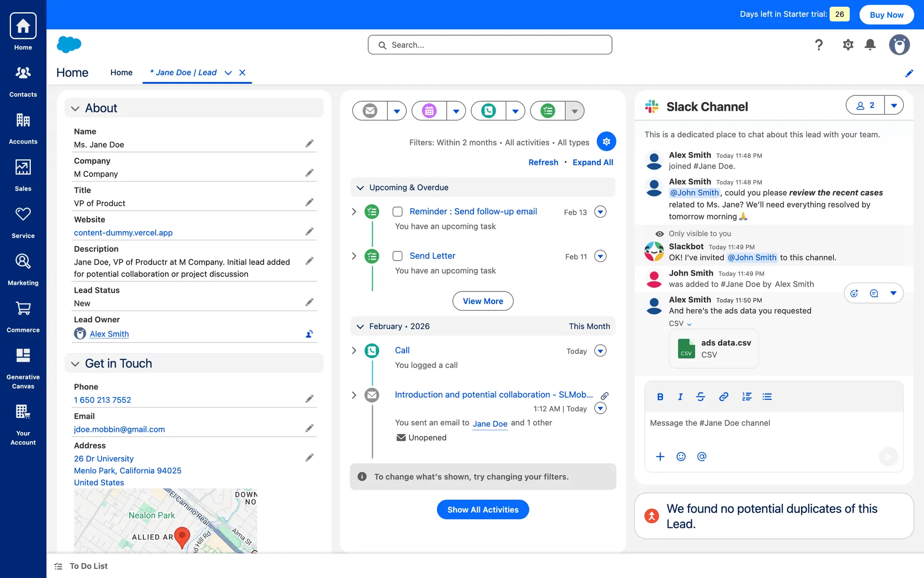Click the notifications bell icon

pyautogui.click(x=870, y=45)
